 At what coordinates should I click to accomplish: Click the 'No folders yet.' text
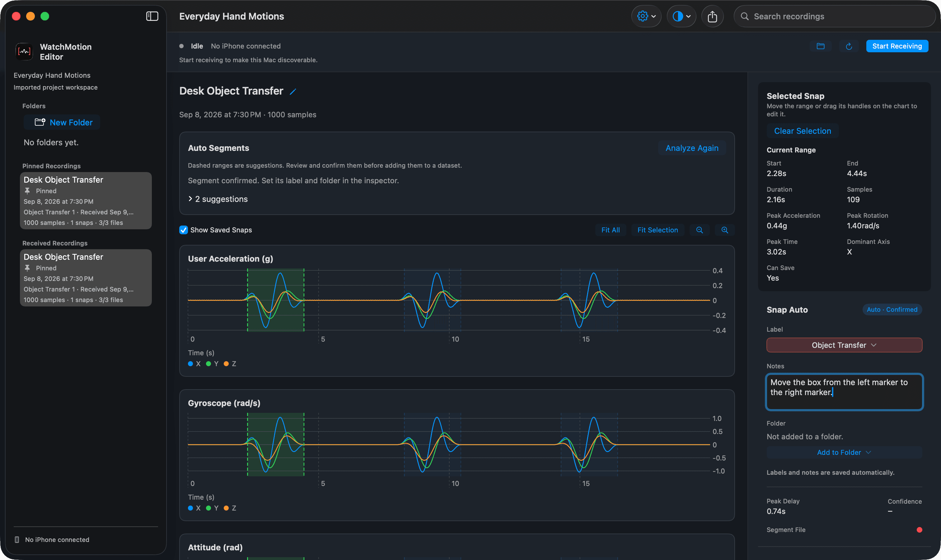pyautogui.click(x=51, y=142)
